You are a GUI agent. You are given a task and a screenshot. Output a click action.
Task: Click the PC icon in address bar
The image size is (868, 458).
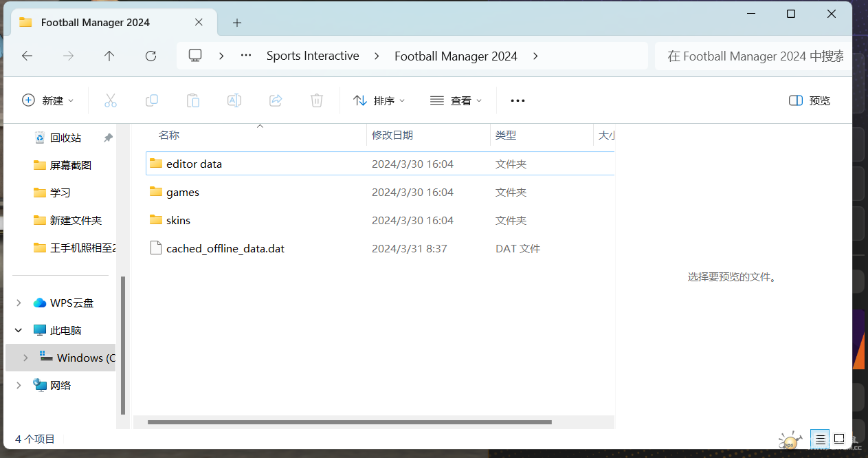click(195, 56)
